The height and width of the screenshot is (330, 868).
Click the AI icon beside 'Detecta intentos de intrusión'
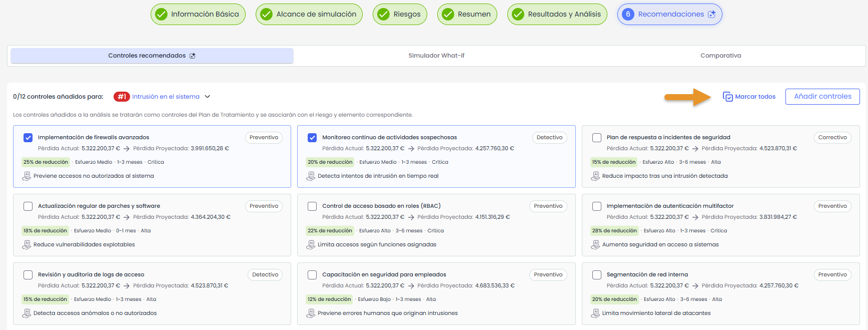tap(311, 176)
